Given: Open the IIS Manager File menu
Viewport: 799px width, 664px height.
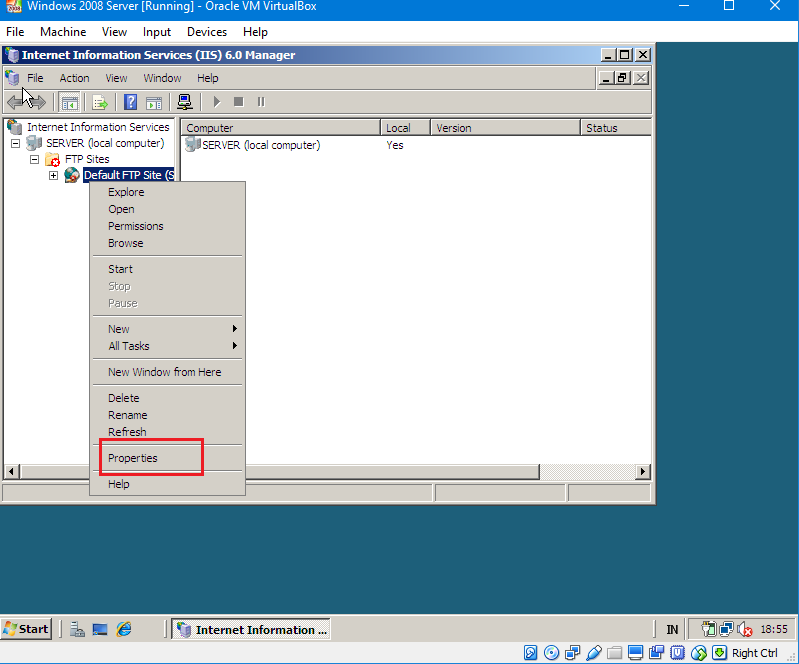Looking at the screenshot, I should [35, 78].
